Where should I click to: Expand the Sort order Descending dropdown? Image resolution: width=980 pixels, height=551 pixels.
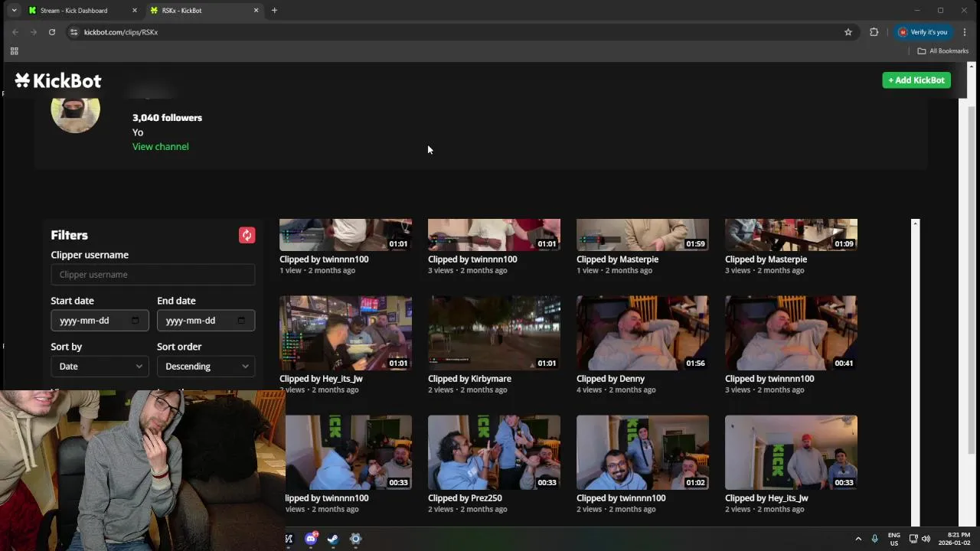coord(206,366)
